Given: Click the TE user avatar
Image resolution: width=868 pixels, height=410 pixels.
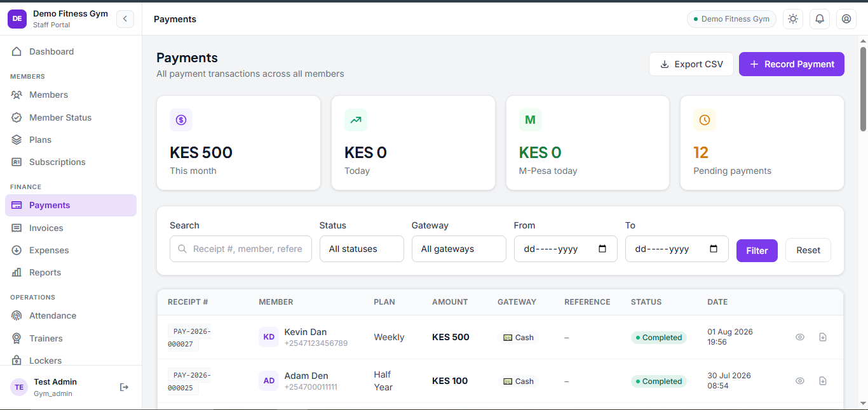Looking at the screenshot, I should tap(19, 387).
